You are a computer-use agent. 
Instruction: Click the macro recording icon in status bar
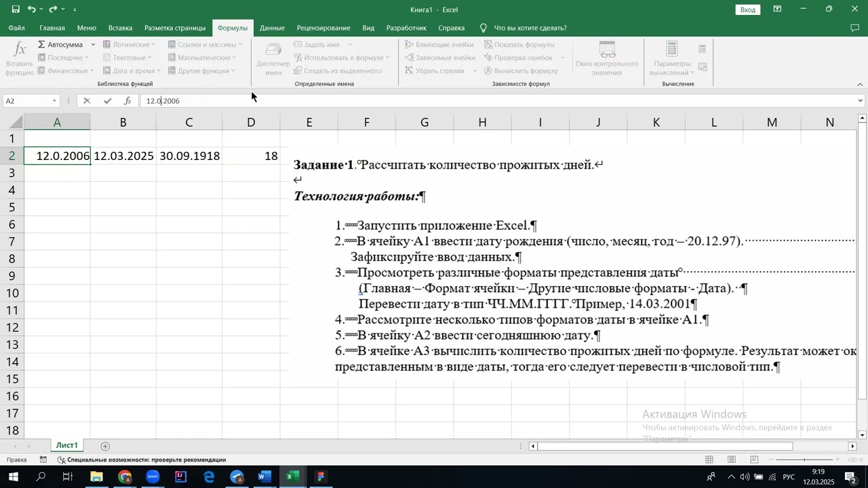43,460
